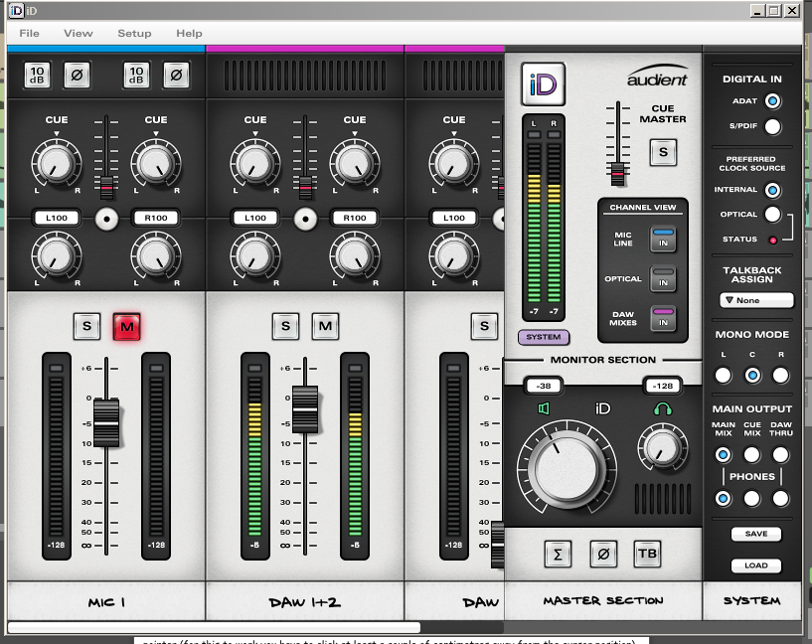The height and width of the screenshot is (644, 812).
Task: Toggle the stereo link button on MIC 1
Action: click(x=106, y=219)
